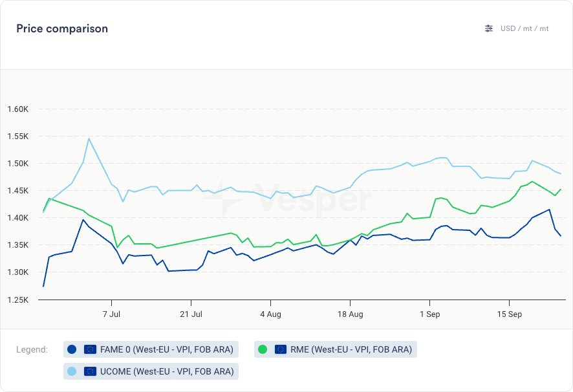Select the 18 Aug x-axis label
This screenshot has height=392, width=573.
(350, 314)
